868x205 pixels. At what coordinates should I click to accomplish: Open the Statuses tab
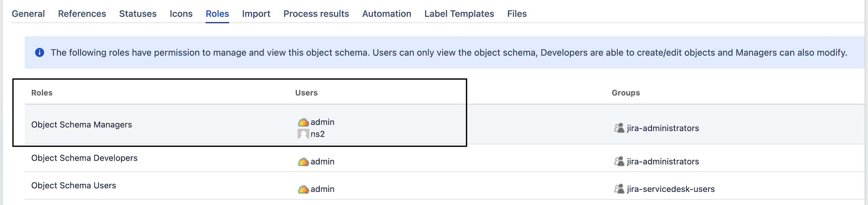[138, 14]
